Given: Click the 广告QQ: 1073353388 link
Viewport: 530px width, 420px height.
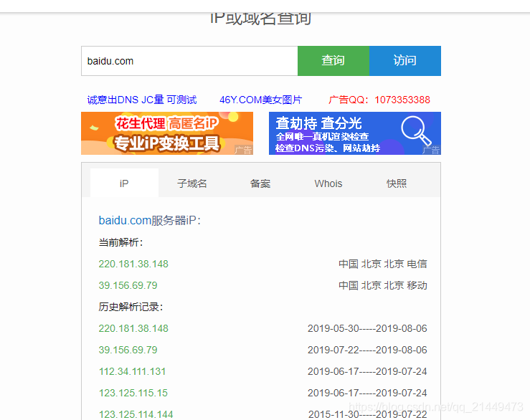Looking at the screenshot, I should point(379,100).
